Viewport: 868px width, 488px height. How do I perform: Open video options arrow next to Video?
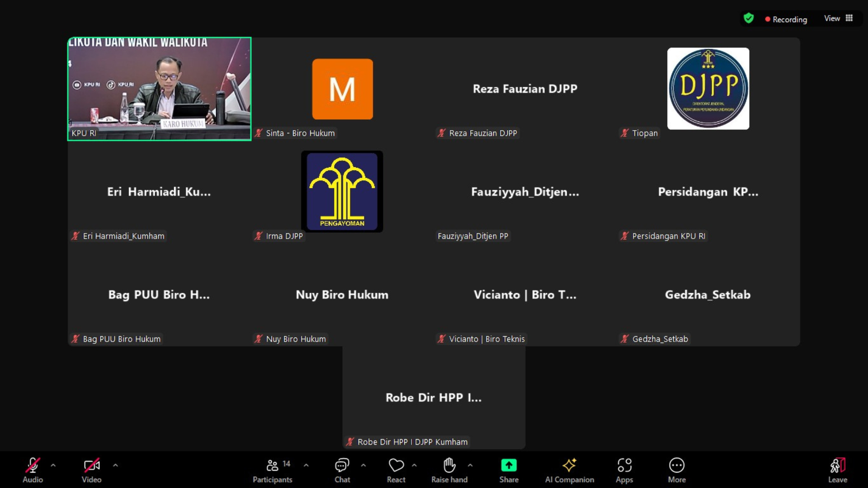click(115, 465)
